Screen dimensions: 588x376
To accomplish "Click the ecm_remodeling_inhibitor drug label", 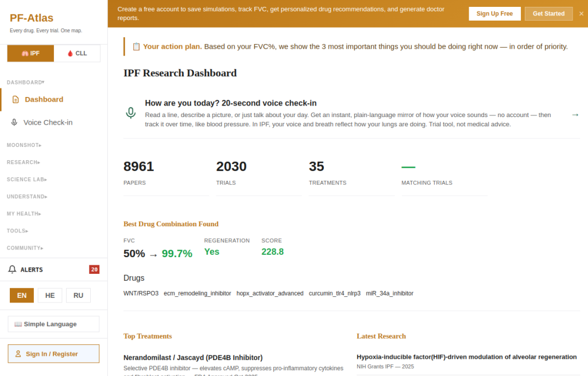I will coord(198,293).
